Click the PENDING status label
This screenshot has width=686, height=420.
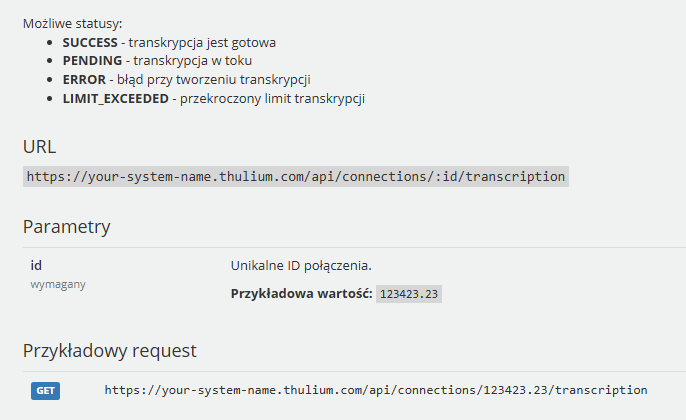click(92, 60)
